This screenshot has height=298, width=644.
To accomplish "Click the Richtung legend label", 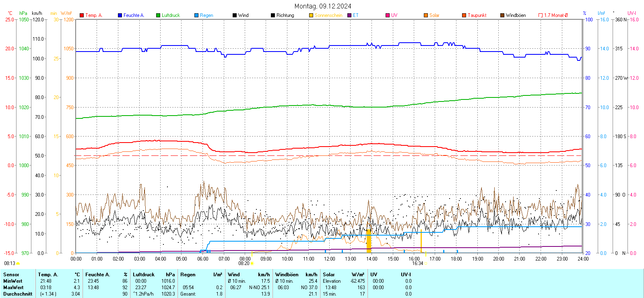I will (x=285, y=15).
